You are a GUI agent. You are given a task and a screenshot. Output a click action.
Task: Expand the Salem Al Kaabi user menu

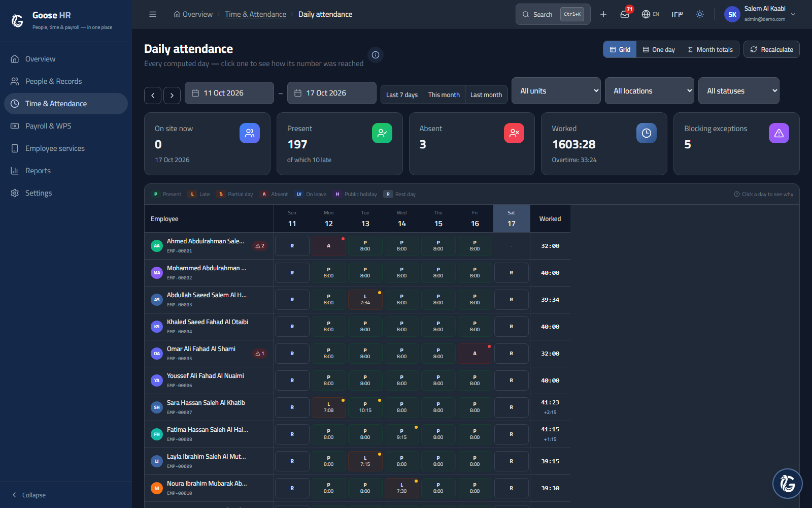point(760,14)
